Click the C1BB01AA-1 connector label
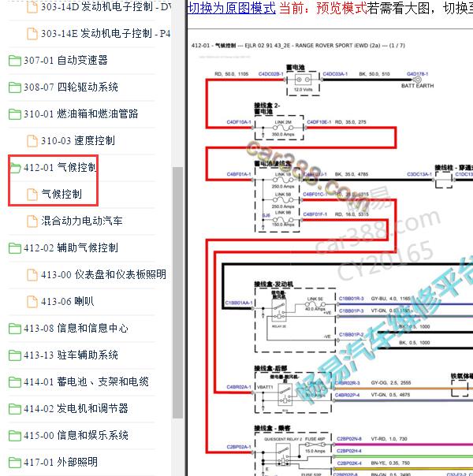Image resolution: width=473 pixels, height=476 pixels. [239, 303]
